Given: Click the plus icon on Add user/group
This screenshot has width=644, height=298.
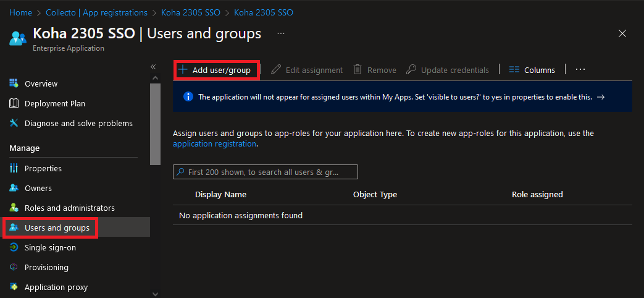Looking at the screenshot, I should tap(182, 69).
